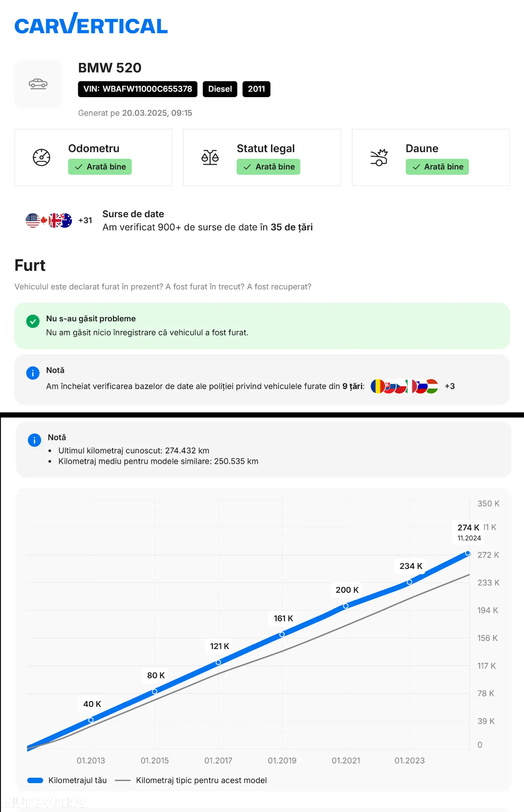Click the car thumbnail placeholder icon
Viewport: 524px width, 812px height.
click(38, 84)
